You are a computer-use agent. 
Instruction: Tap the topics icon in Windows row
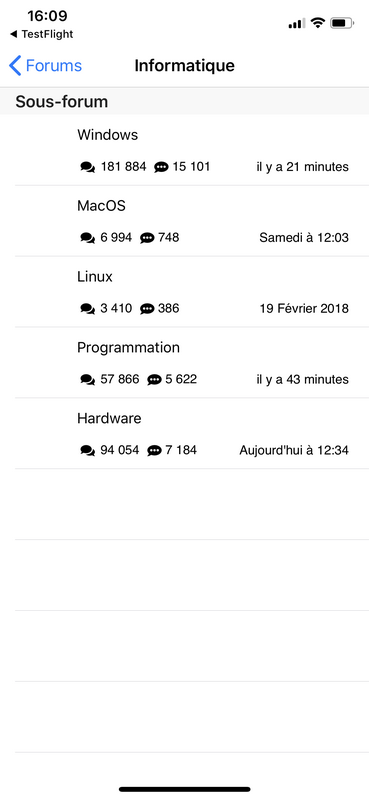pyautogui.click(x=88, y=167)
